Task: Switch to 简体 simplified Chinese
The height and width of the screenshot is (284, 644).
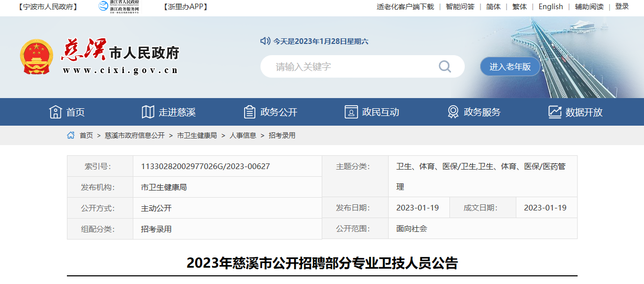Action: pyautogui.click(x=493, y=7)
